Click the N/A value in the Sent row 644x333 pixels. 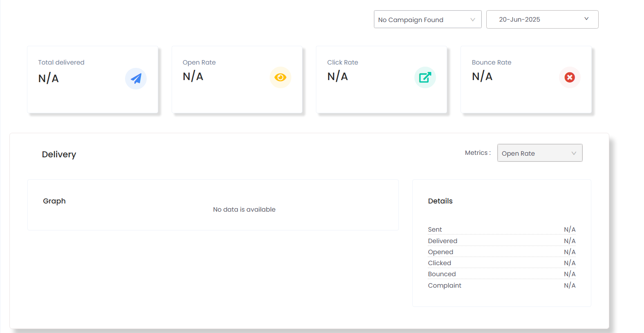(x=570, y=230)
